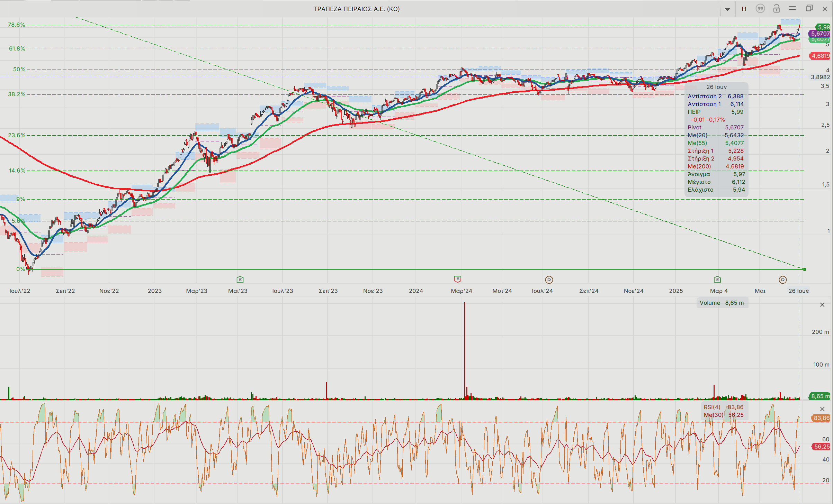Viewport: 833px width, 504px height.
Task: Close the RSI indicator panel
Action: 822,409
